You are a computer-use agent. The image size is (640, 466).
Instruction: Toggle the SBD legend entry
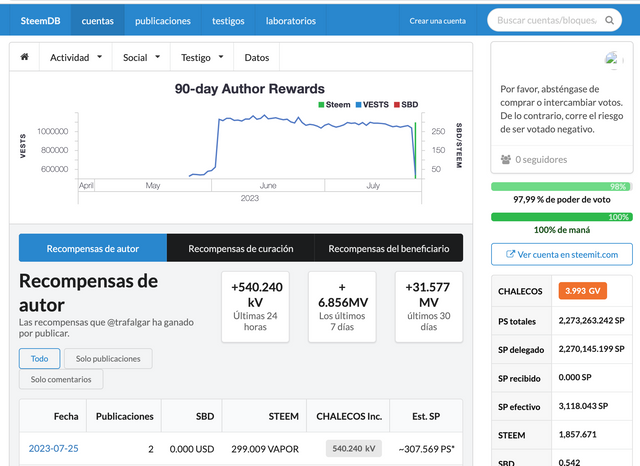click(406, 105)
